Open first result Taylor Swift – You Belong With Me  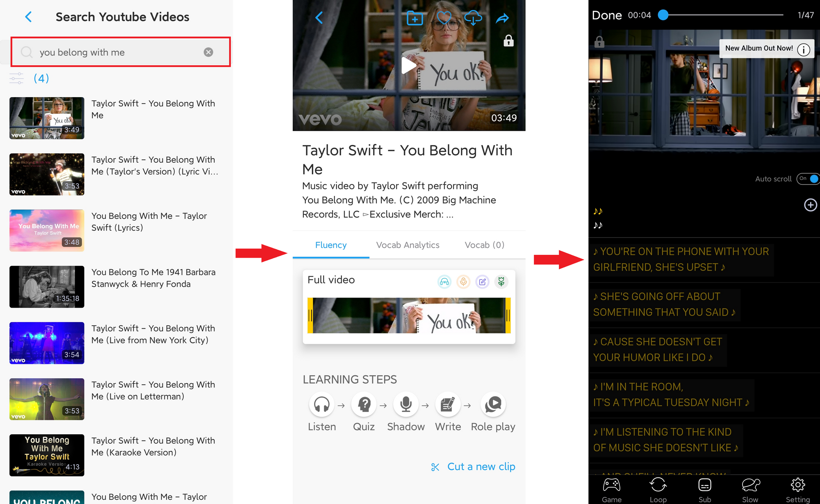point(116,118)
